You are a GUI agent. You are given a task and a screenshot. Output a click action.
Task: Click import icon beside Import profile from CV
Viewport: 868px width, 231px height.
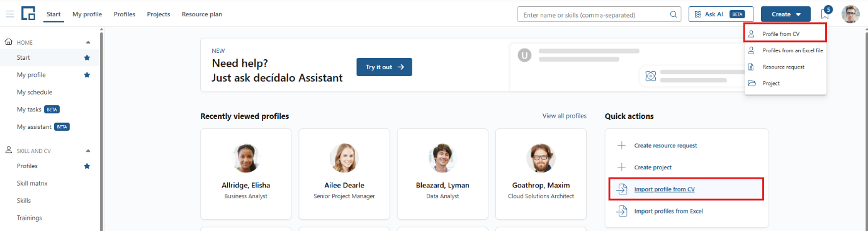[622, 189]
